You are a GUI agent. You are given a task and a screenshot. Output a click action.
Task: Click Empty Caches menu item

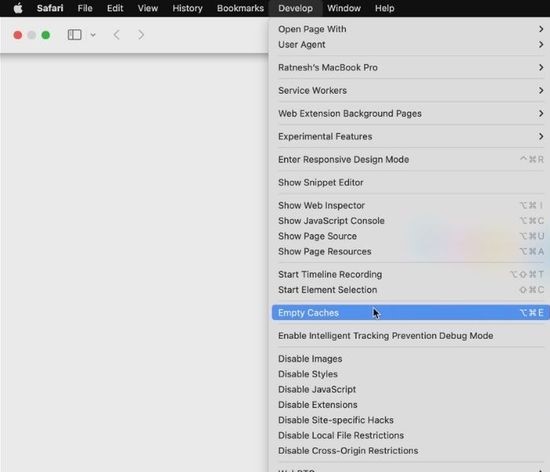click(411, 313)
